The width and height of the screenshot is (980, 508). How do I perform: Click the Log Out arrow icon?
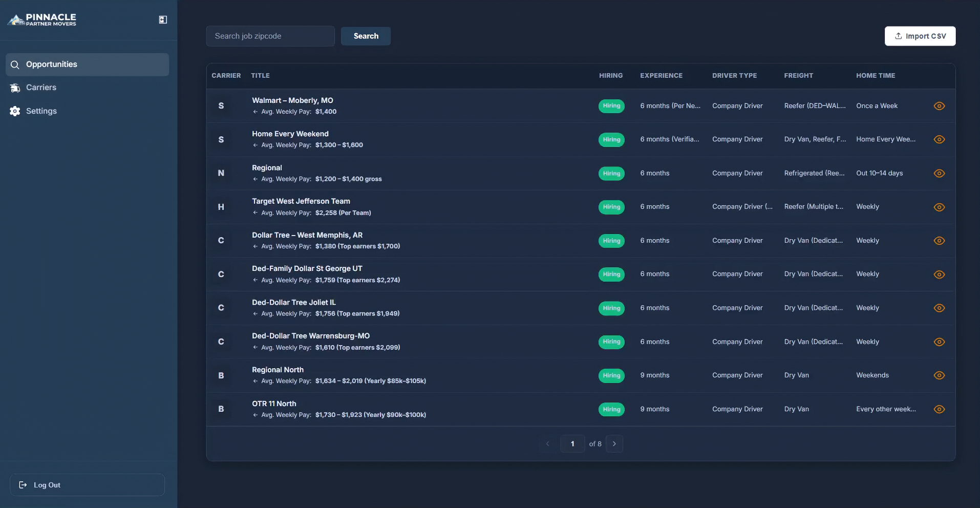click(23, 485)
